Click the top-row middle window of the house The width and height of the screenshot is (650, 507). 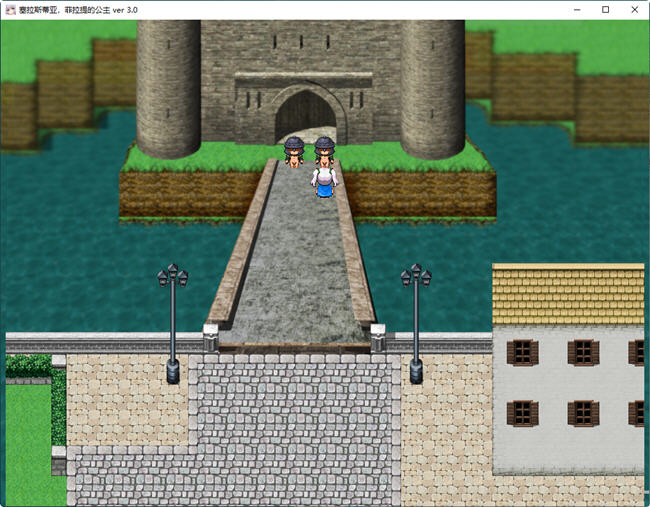[583, 352]
